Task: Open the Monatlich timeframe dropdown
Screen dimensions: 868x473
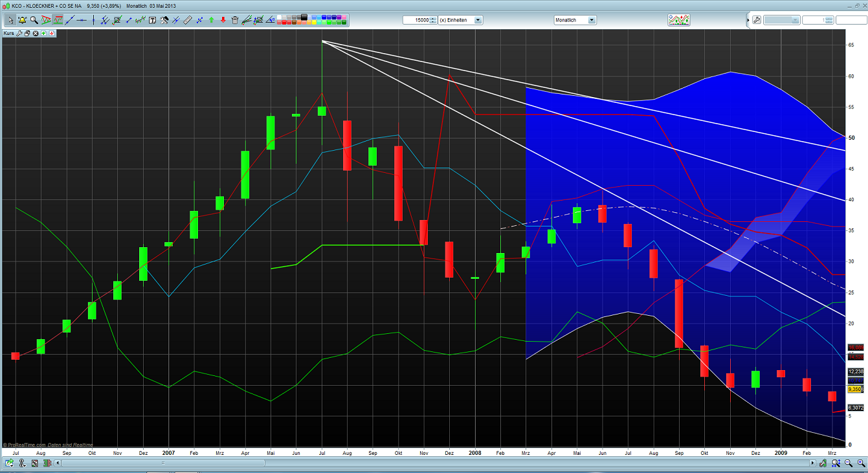Action: pyautogui.click(x=592, y=20)
